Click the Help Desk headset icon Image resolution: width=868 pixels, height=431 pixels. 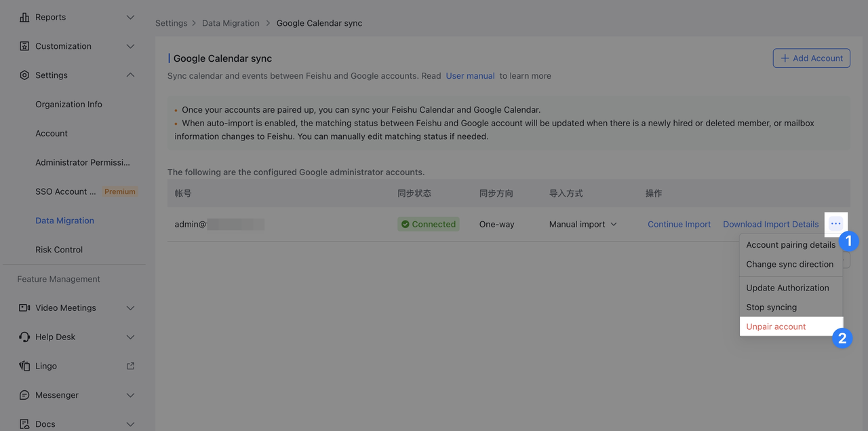pos(24,337)
